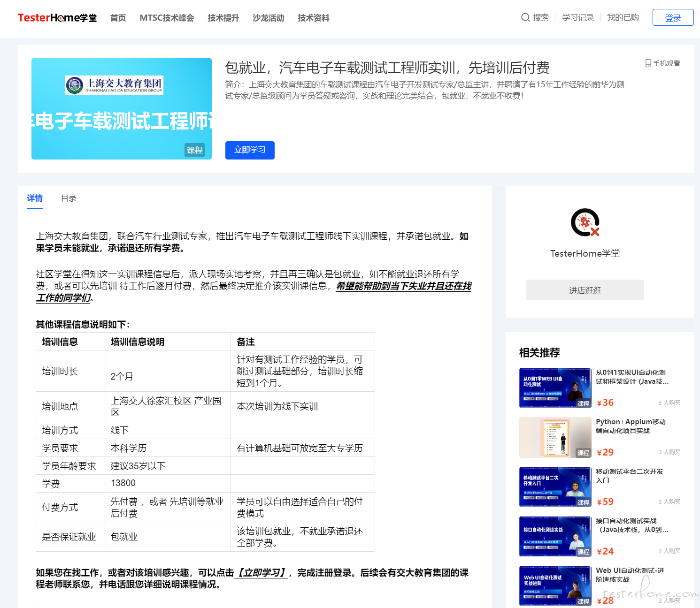Click the 进店逛逛 button
The height and width of the screenshot is (608, 700).
585,290
